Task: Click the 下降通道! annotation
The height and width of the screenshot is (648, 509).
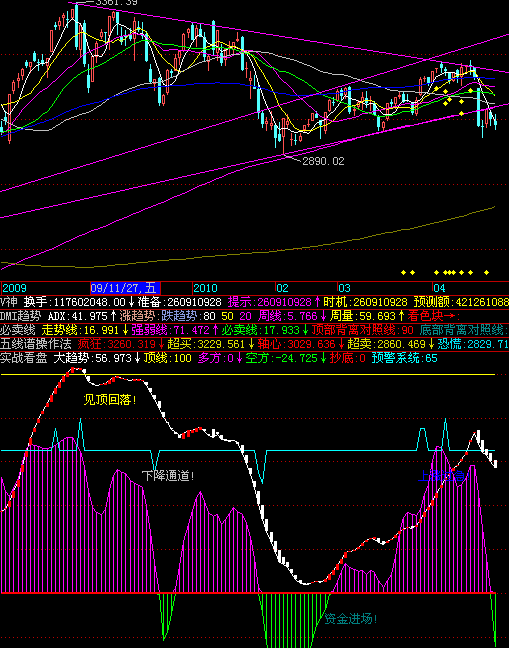Action: pos(168,475)
